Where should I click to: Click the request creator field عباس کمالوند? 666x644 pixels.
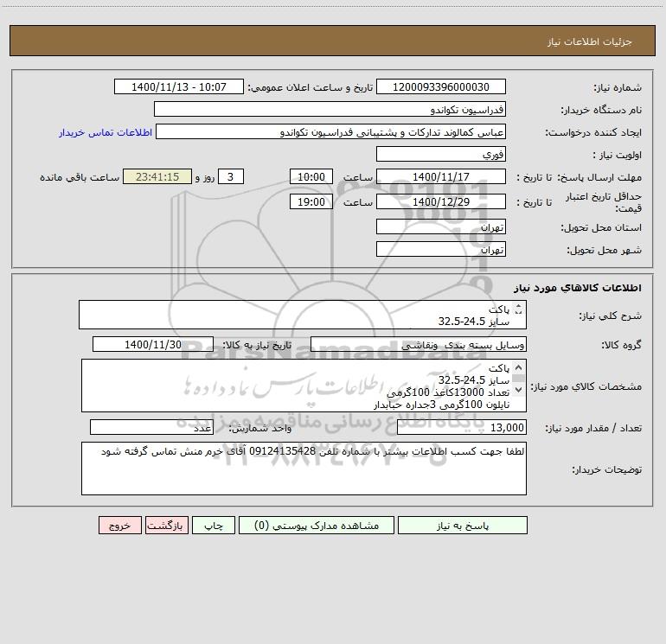pos(330,131)
